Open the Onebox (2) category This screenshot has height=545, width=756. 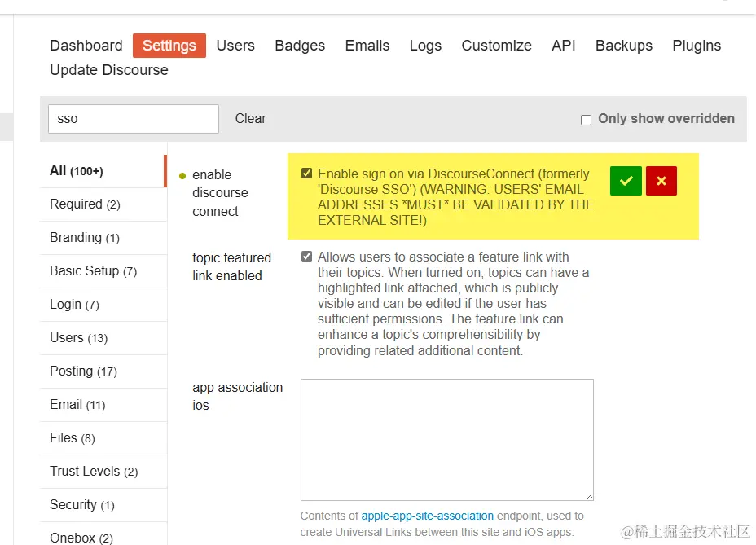(103, 535)
